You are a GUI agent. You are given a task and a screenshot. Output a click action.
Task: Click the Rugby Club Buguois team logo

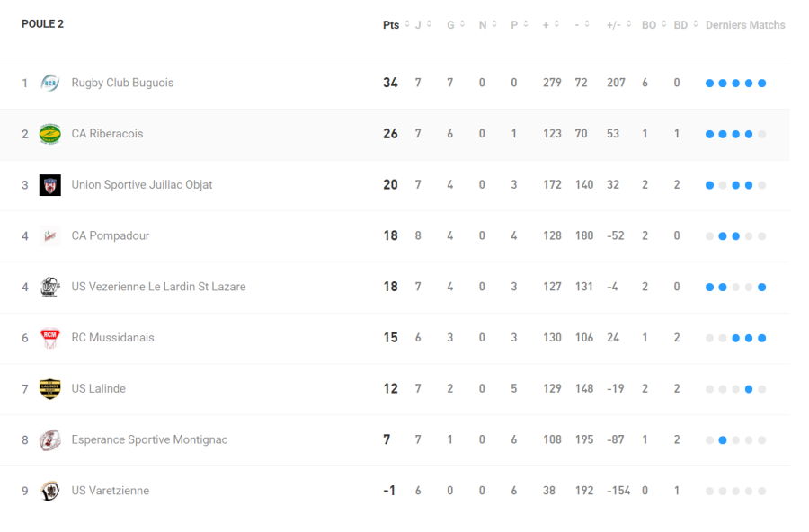coord(50,83)
